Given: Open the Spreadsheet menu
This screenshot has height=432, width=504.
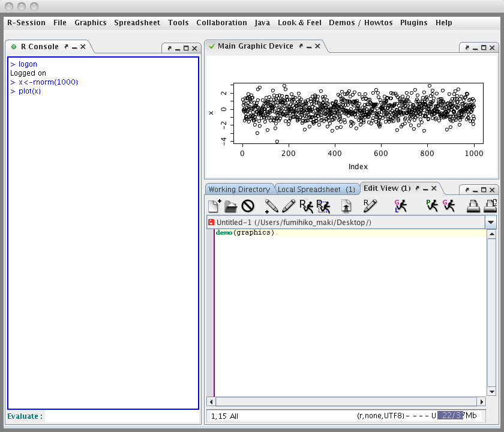Looking at the screenshot, I should click(x=137, y=23).
